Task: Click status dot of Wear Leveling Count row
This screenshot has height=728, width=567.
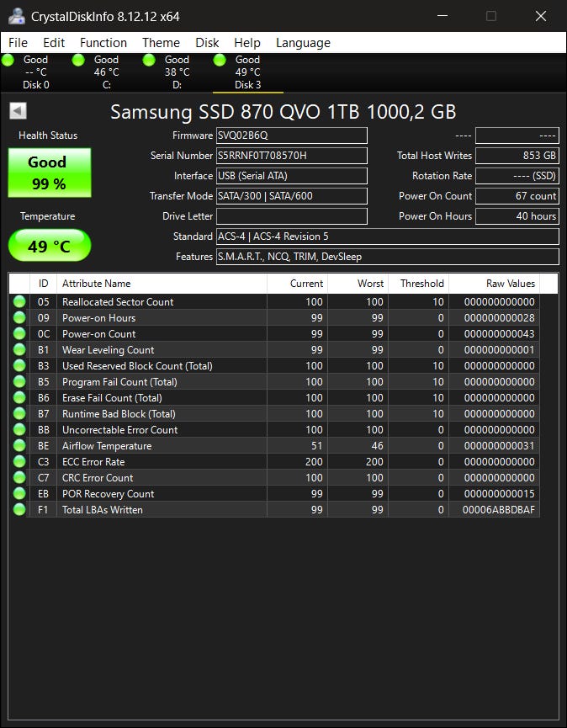Action: [x=19, y=349]
